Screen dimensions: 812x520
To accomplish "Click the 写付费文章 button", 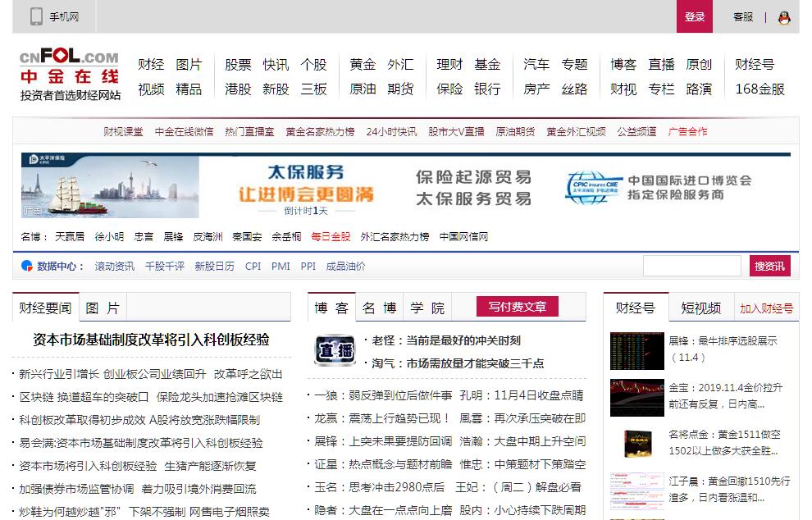I will 517,307.
